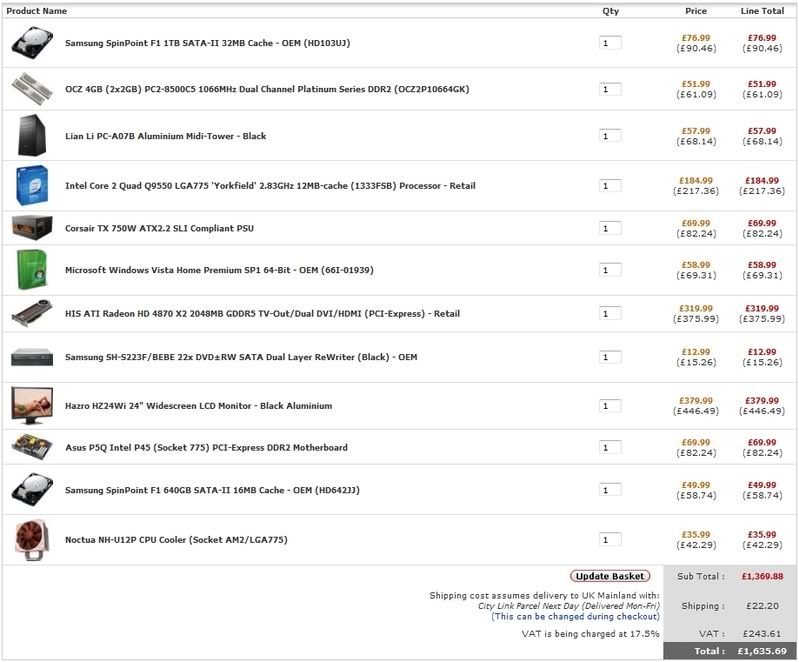Click 'This can be changed during checkout' link
Image resolution: width=799 pixels, height=662 pixels.
575,616
